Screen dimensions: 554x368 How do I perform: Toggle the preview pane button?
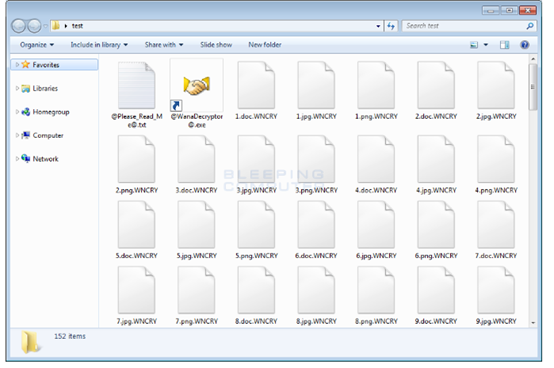505,45
